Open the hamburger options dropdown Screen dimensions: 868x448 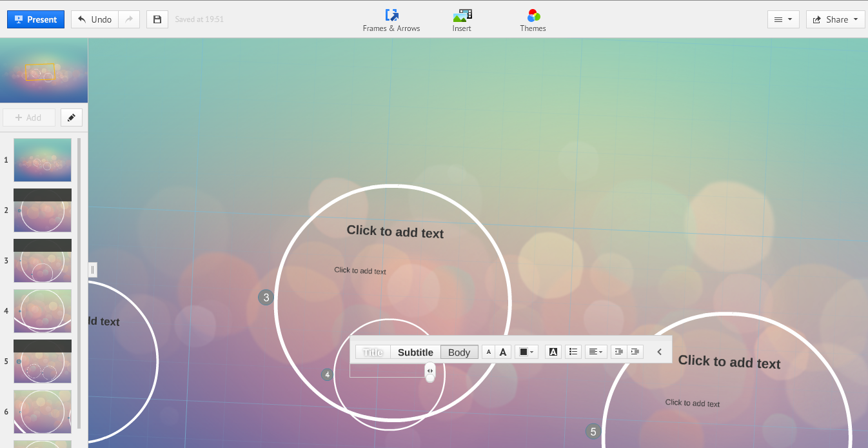pos(784,19)
